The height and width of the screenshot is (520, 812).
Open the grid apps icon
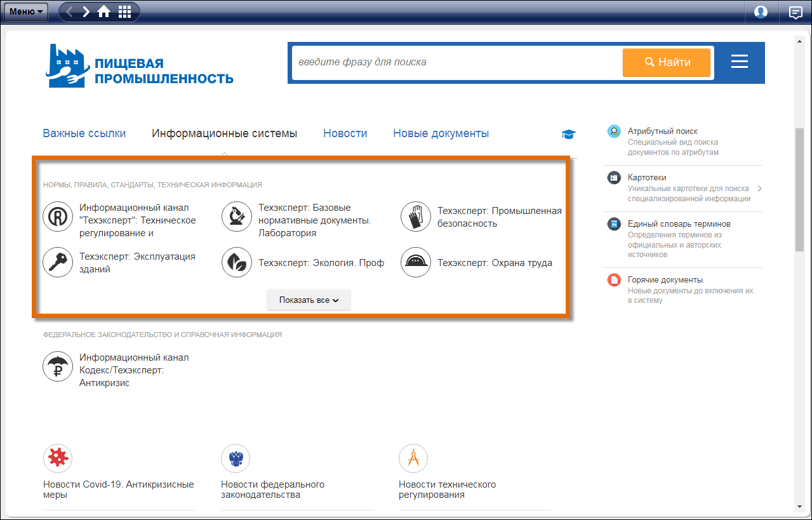pos(125,11)
